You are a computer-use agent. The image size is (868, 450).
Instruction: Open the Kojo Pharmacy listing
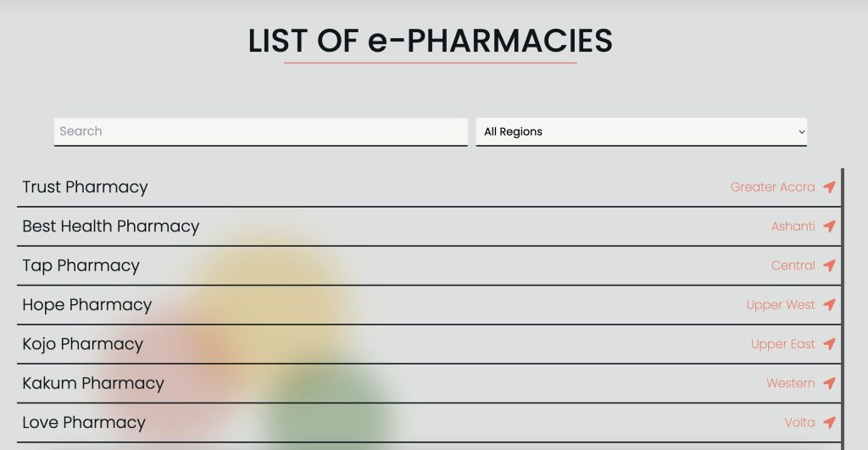429,345
